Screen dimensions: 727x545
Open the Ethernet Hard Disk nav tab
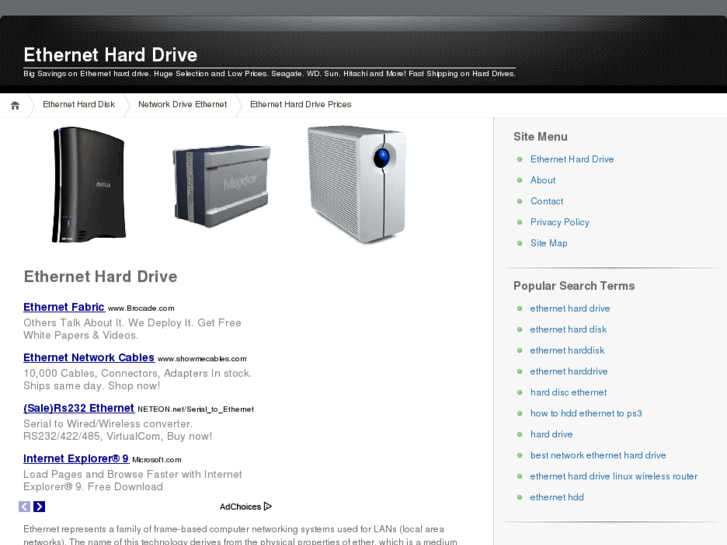[79, 104]
